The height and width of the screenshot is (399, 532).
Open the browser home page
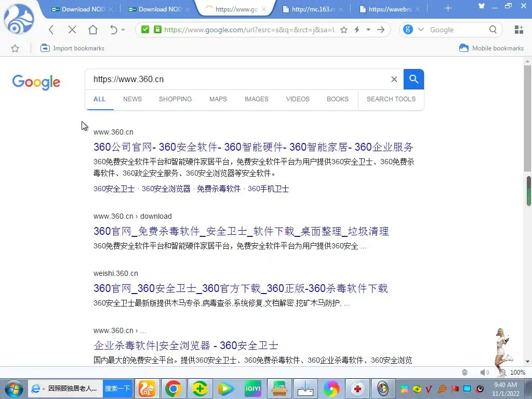click(x=93, y=30)
